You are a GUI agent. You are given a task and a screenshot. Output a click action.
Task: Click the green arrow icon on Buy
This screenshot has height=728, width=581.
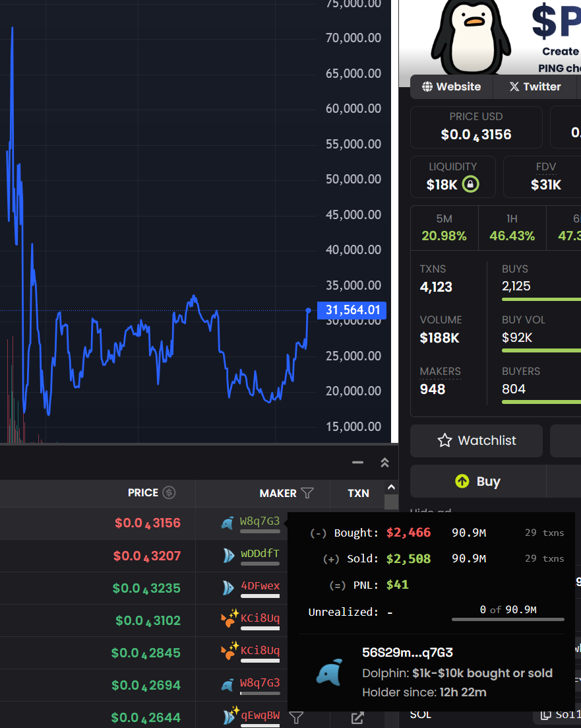click(x=462, y=481)
